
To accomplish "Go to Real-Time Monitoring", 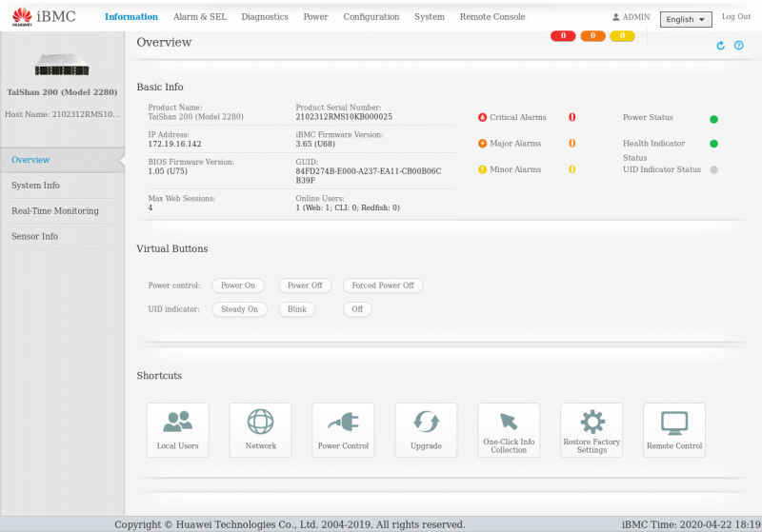I will click(x=62, y=210).
